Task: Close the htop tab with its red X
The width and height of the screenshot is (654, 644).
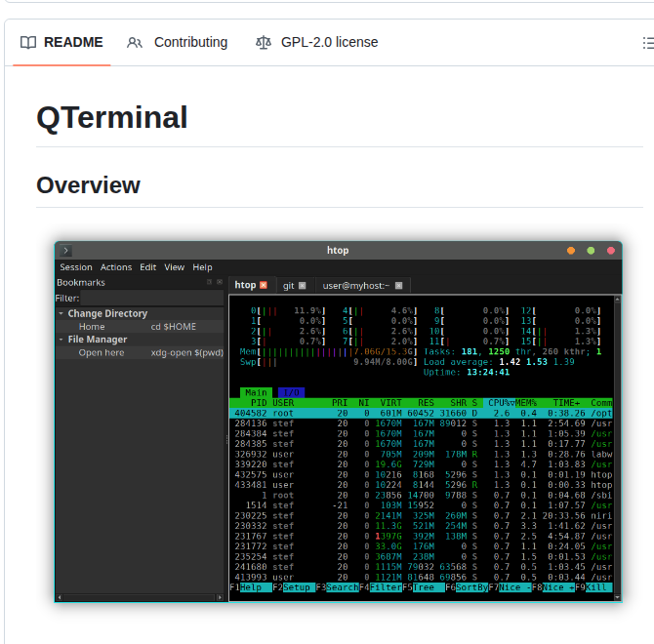Action: tap(264, 285)
